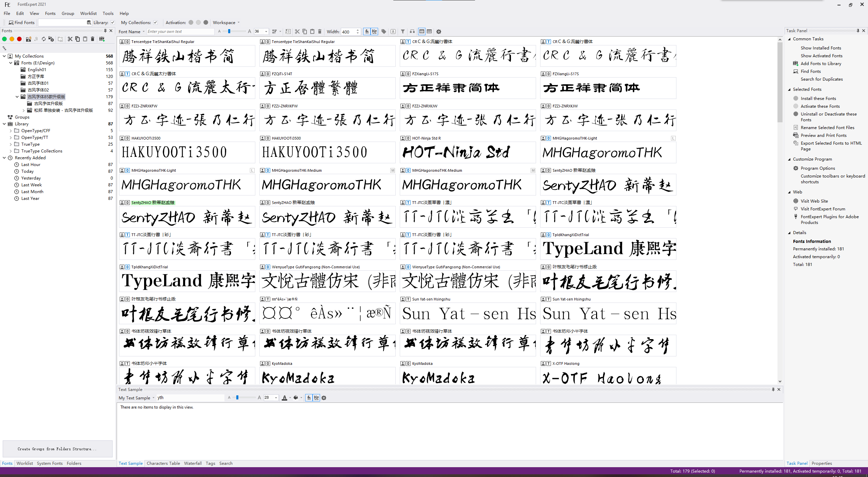868x477 pixels.
Task: Toggle the kerning 'Ke' icon in toolbar
Action: 374,32
